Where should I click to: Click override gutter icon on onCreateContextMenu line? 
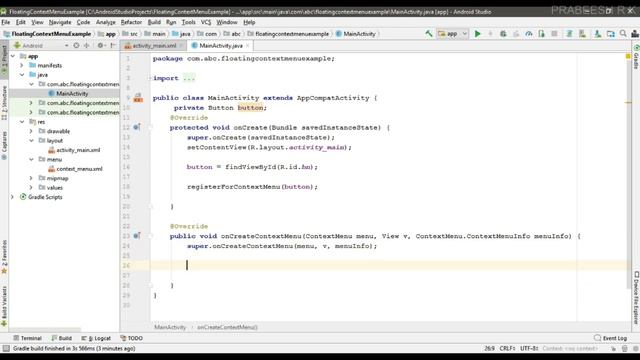click(137, 236)
